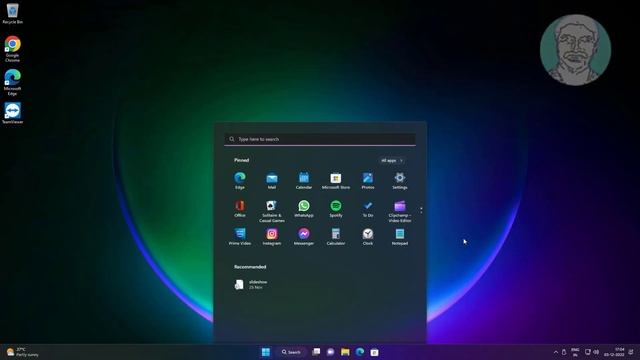Screen dimensions: 640x360
Task: Open File Explorer from the taskbar
Action: pyautogui.click(x=345, y=352)
